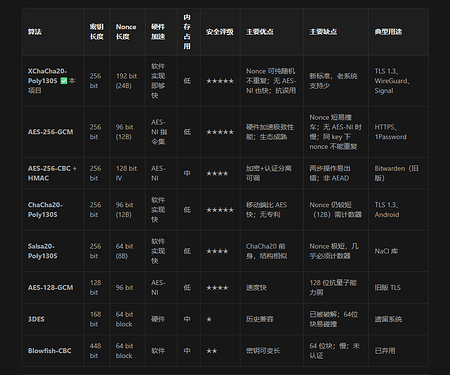Viewport: 450px width, 375px height.
Task: Click the 典型用途 column header
Action: click(388, 32)
